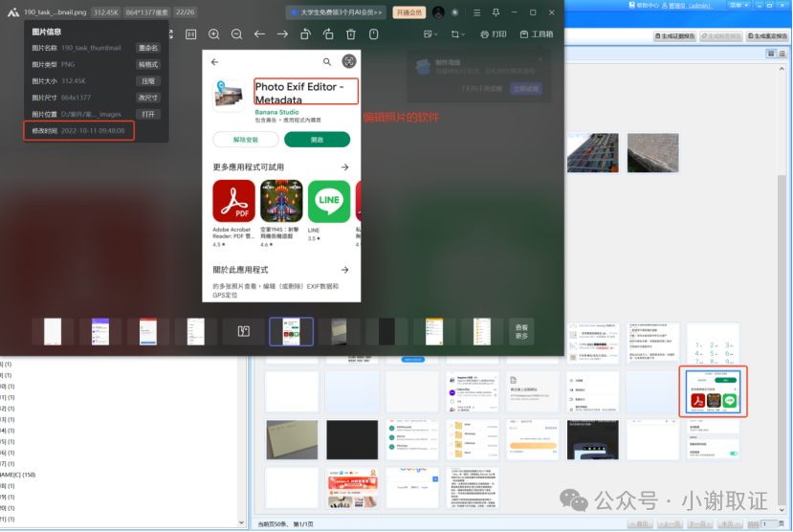Switch to list view in the background window
Image resolution: width=793 pixels, height=532 pixels.
click(782, 54)
